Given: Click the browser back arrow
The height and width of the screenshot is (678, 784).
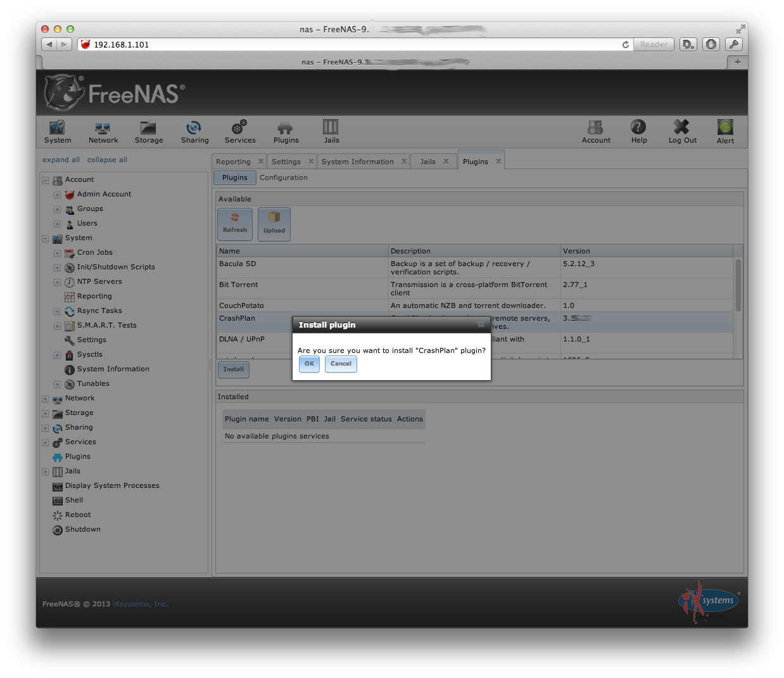Looking at the screenshot, I should coord(49,44).
